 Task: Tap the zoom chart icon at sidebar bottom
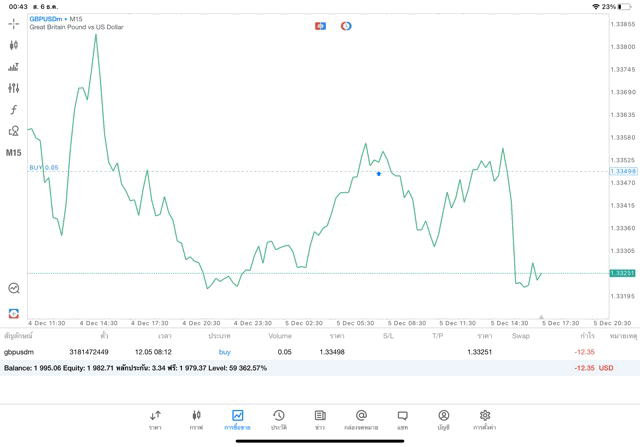click(x=13, y=288)
